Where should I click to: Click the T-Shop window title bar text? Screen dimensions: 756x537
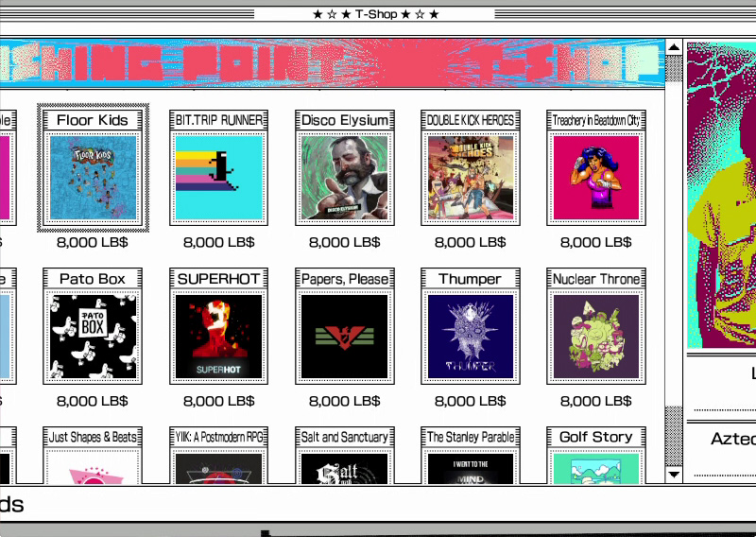375,14
